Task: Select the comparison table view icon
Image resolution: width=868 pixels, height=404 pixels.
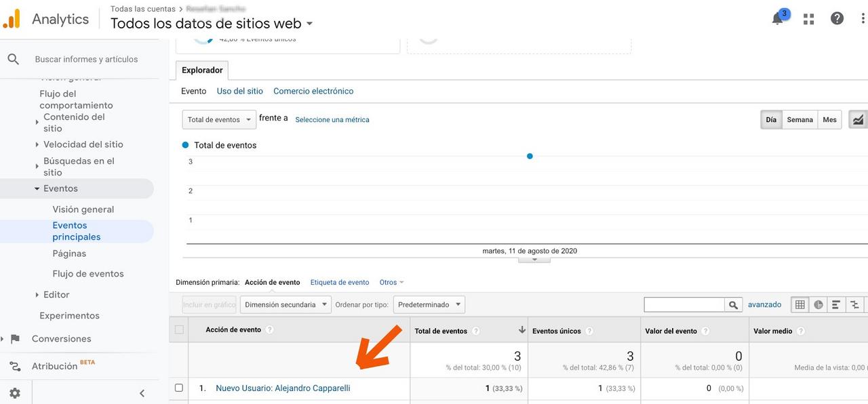Action: (x=852, y=304)
